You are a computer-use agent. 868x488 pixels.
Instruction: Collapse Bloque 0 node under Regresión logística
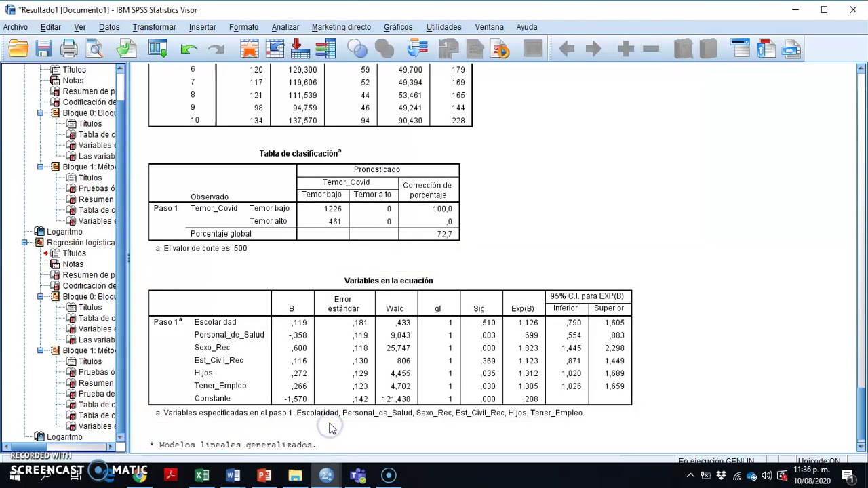(x=40, y=297)
